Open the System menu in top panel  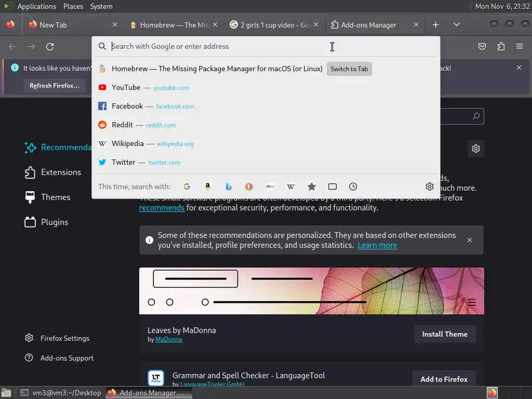[101, 6]
